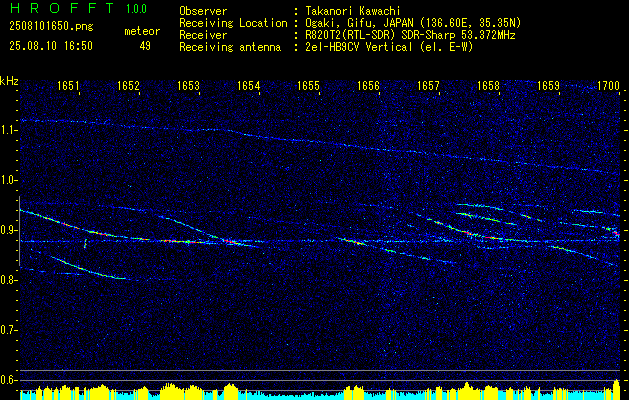Click the 1700 time axis marker
The image size is (629, 400).
click(609, 85)
